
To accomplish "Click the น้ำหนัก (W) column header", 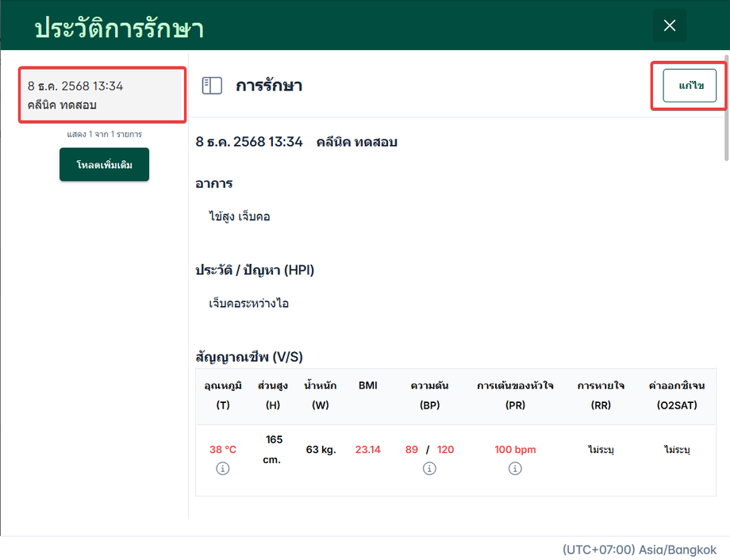I will coord(321,395).
